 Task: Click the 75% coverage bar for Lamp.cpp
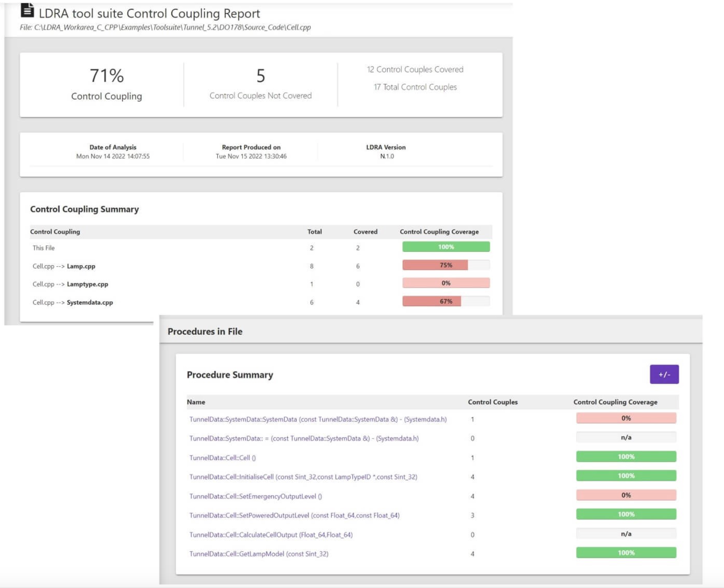coord(446,265)
